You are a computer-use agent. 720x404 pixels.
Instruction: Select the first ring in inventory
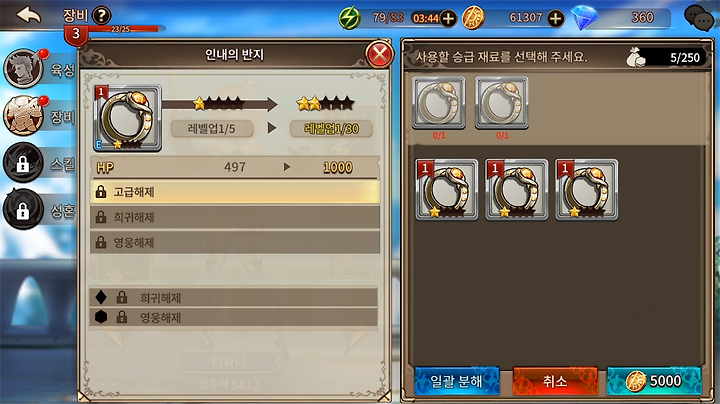[447, 190]
